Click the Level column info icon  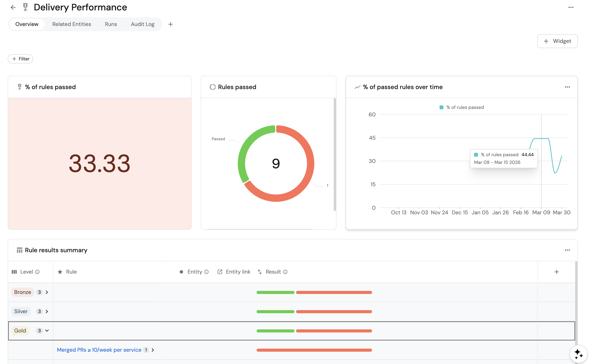click(x=37, y=272)
